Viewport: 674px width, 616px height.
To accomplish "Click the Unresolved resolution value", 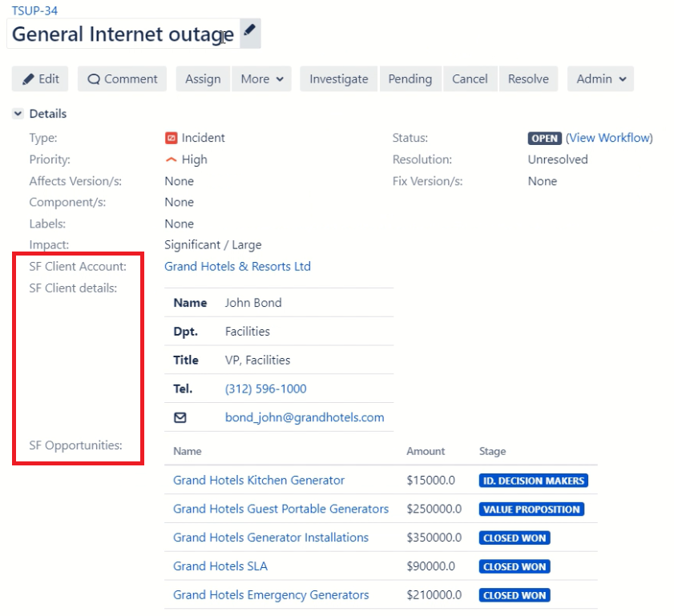I will click(558, 159).
